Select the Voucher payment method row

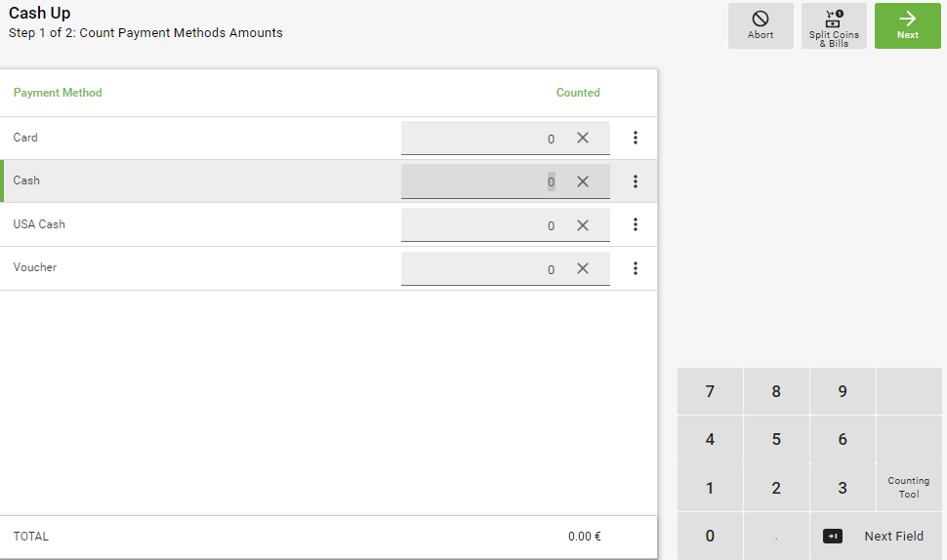(195, 267)
